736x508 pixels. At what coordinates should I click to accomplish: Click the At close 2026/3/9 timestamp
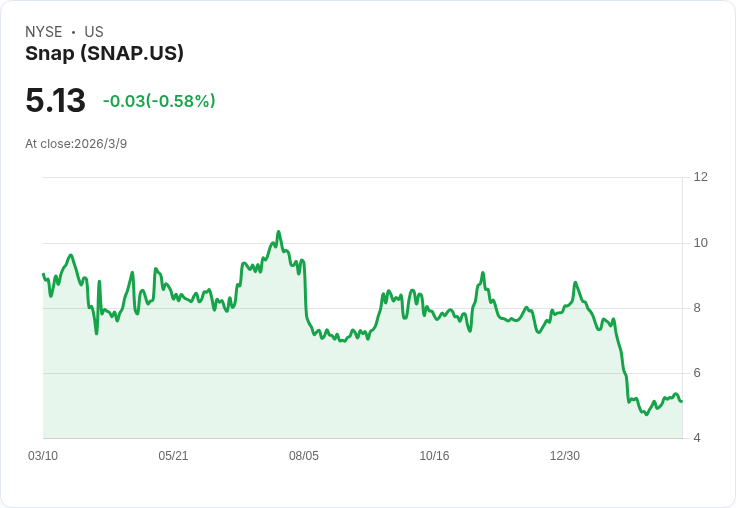pyautogui.click(x=76, y=144)
